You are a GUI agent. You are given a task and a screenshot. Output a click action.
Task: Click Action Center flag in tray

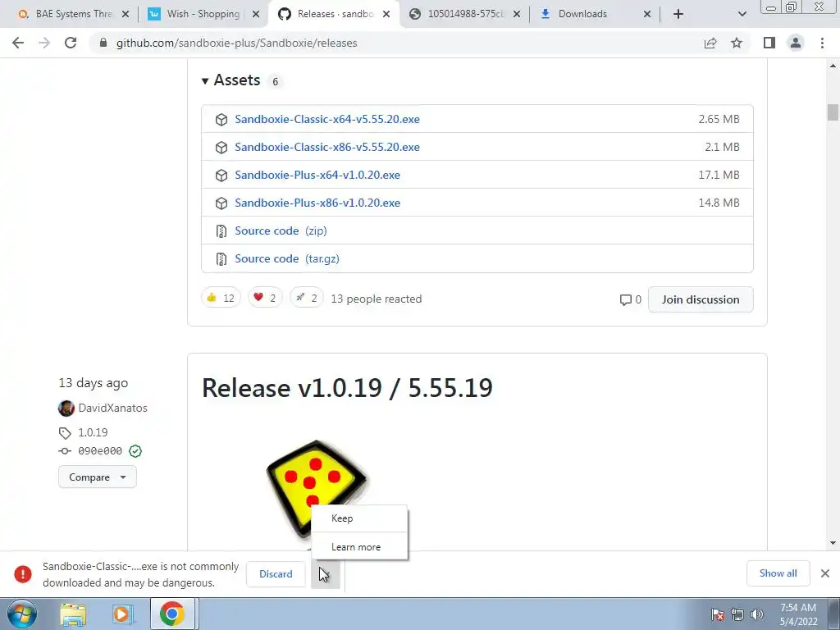pyautogui.click(x=718, y=614)
